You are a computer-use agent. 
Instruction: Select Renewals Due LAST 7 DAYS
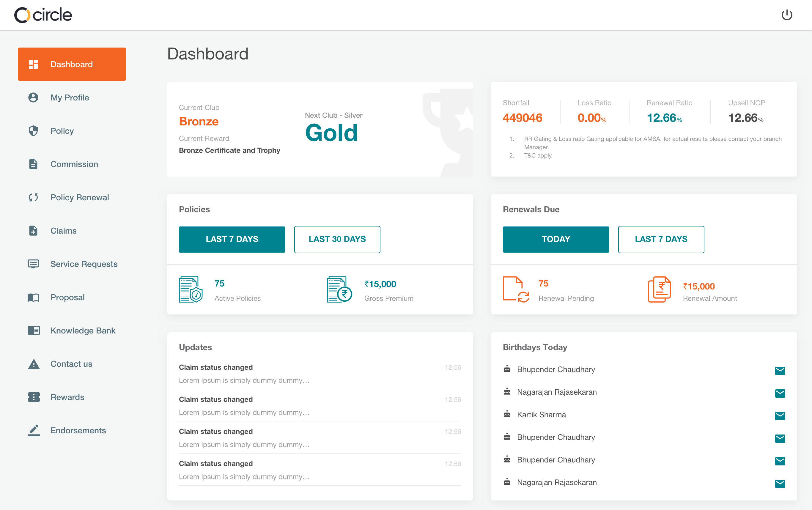661,239
